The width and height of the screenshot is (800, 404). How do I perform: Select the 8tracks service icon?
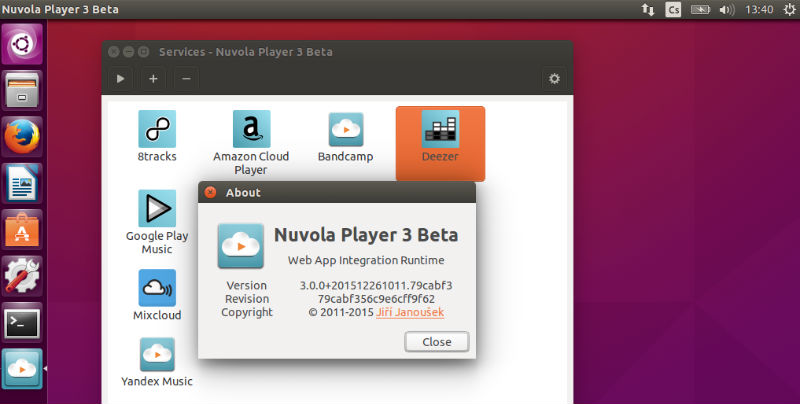point(157,129)
